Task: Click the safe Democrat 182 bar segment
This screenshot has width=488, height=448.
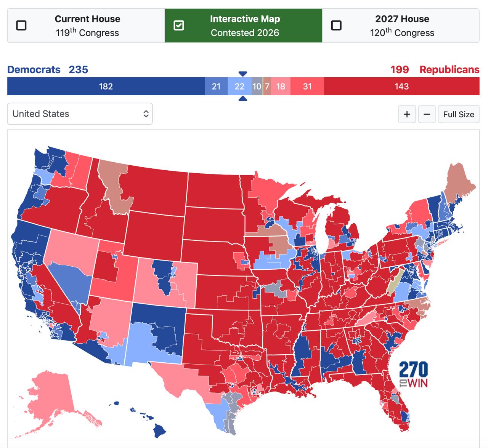Action: 106,86
